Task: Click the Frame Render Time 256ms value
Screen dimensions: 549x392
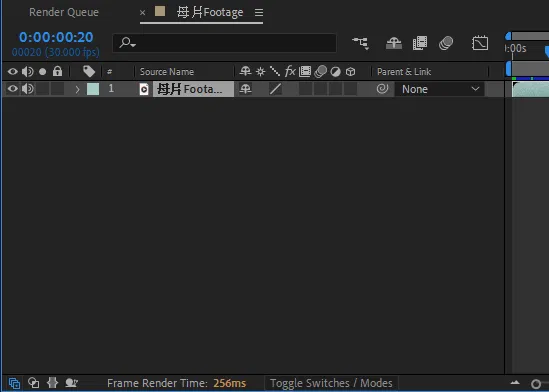Action: pyautogui.click(x=230, y=383)
